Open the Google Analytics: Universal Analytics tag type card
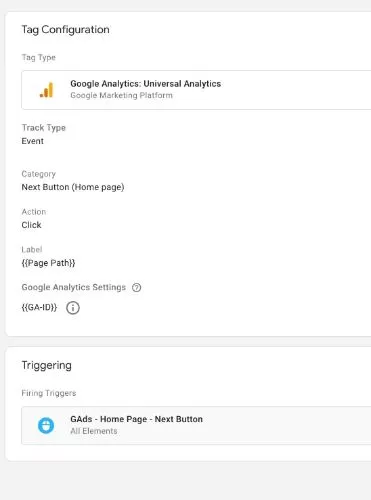Screen dimensions: 371x500 coord(196,90)
